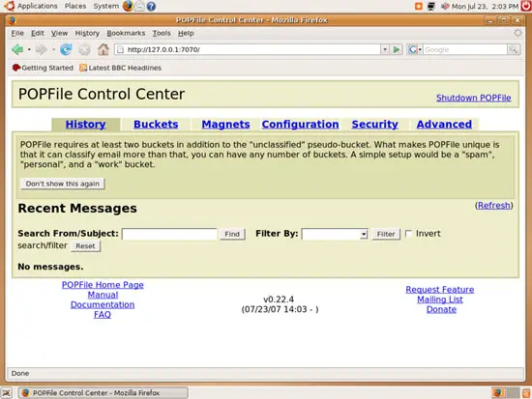Click the forward arrow navigation button
The image size is (532, 399).
(42, 50)
